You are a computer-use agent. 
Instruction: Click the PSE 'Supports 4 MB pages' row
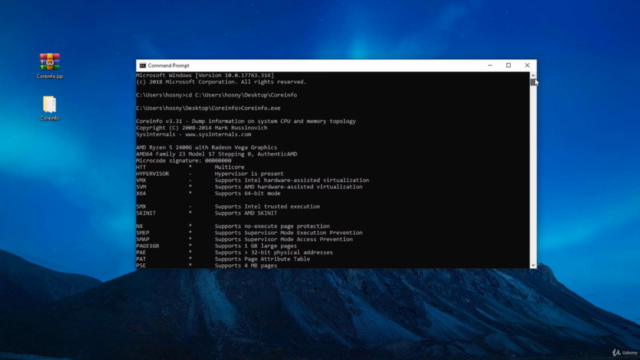coord(207,265)
